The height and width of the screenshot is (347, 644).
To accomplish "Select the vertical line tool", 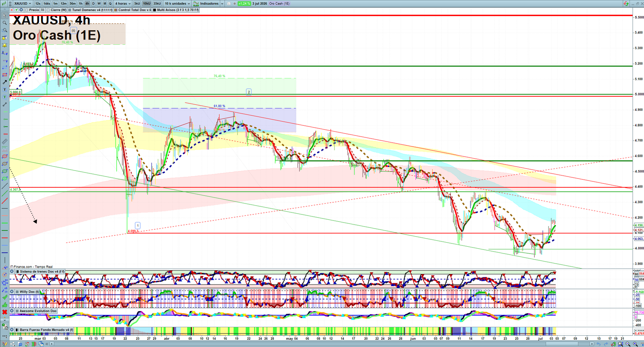I will point(4,260).
